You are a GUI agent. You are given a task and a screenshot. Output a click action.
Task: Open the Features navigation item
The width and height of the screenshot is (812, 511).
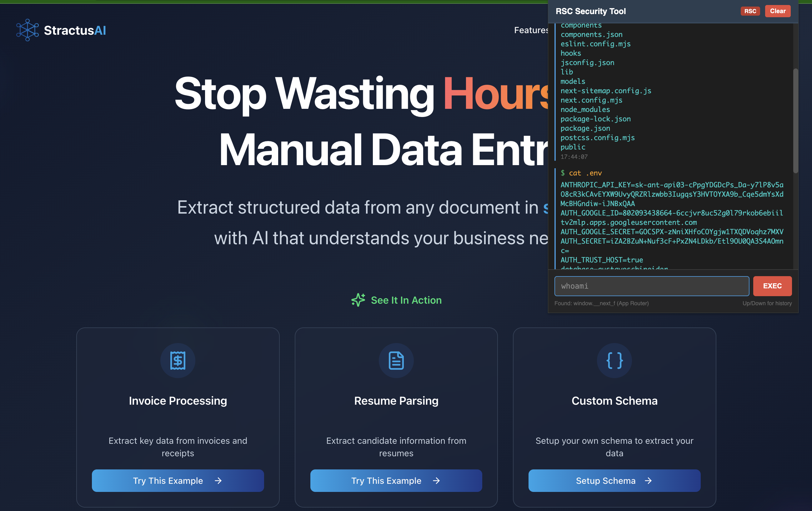[x=531, y=30]
